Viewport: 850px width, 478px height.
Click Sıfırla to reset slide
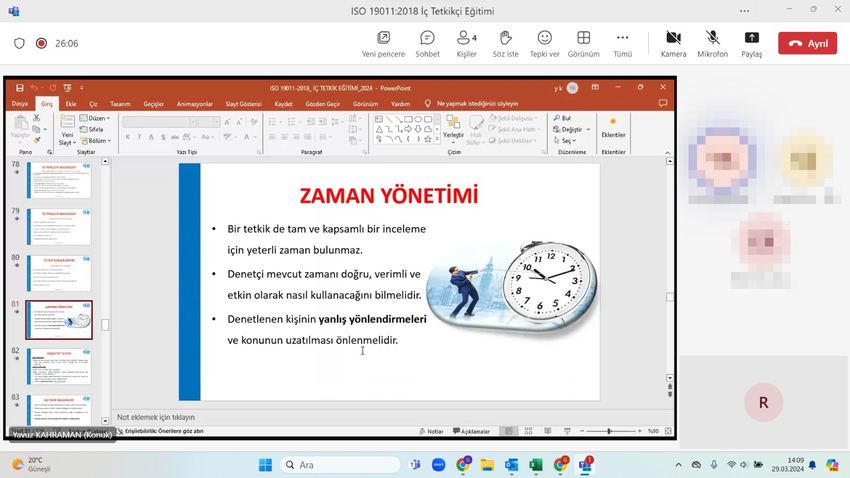pos(92,129)
